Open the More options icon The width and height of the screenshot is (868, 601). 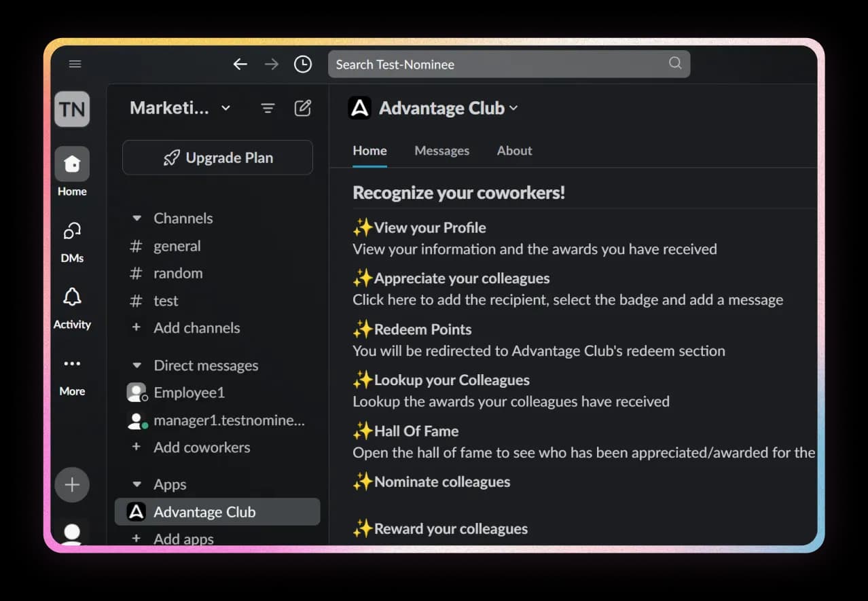click(x=72, y=364)
